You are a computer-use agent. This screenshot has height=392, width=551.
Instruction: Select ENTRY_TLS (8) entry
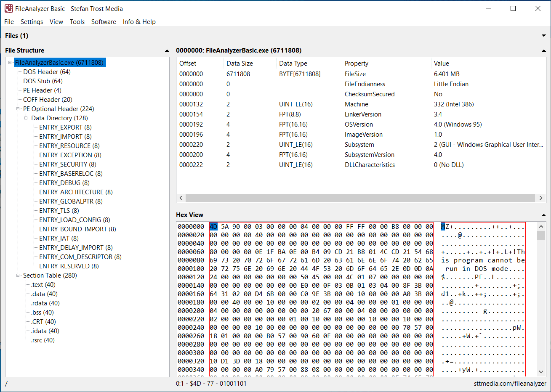(59, 211)
